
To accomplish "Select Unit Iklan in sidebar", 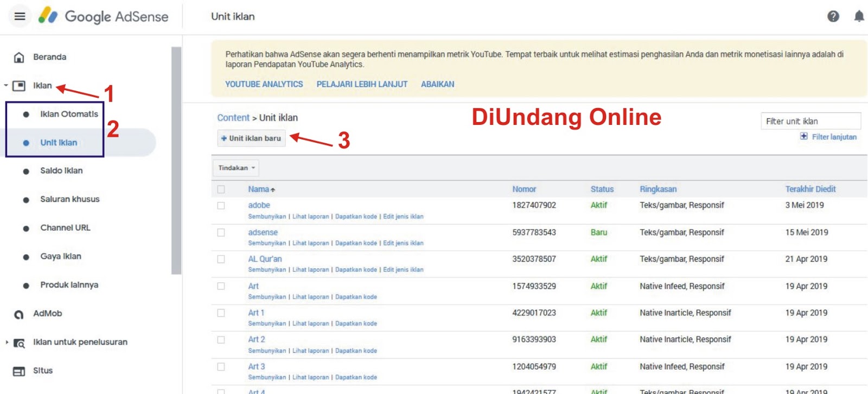I will pyautogui.click(x=59, y=143).
